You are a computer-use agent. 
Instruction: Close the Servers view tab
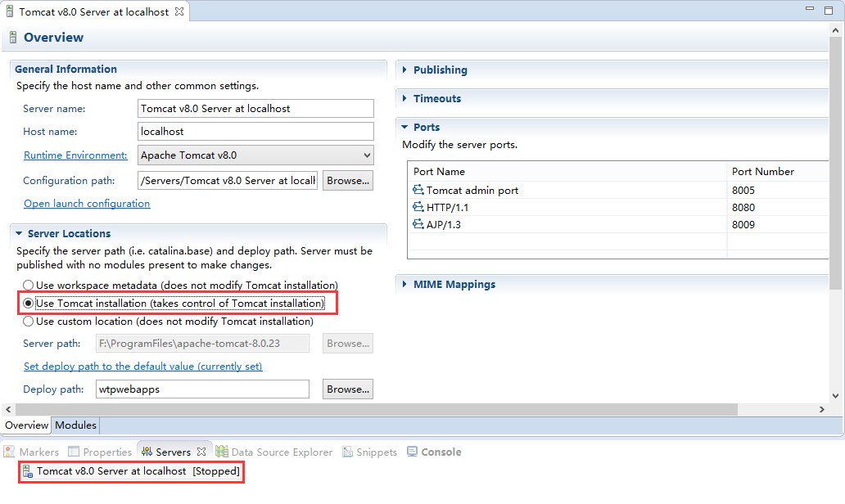[201, 452]
